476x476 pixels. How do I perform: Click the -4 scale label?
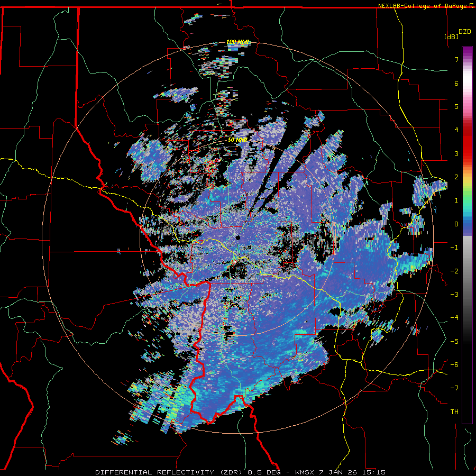tap(454, 318)
